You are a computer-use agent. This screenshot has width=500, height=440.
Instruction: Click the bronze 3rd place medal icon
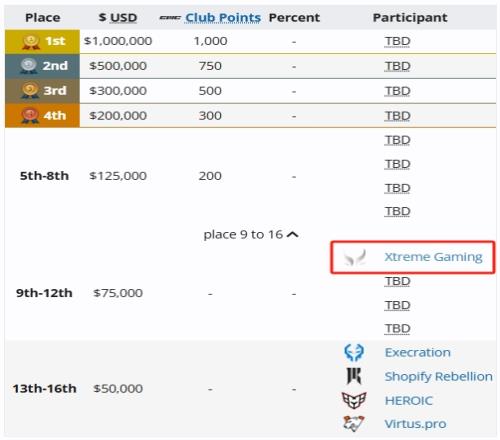click(x=30, y=91)
